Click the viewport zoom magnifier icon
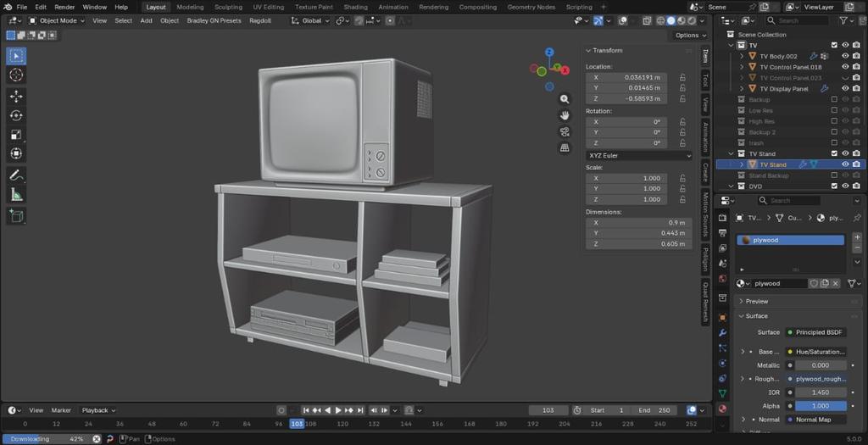 tap(564, 99)
